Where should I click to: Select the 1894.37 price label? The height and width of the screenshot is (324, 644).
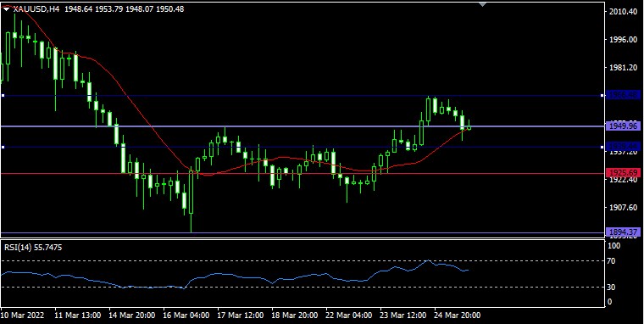tap(623, 232)
